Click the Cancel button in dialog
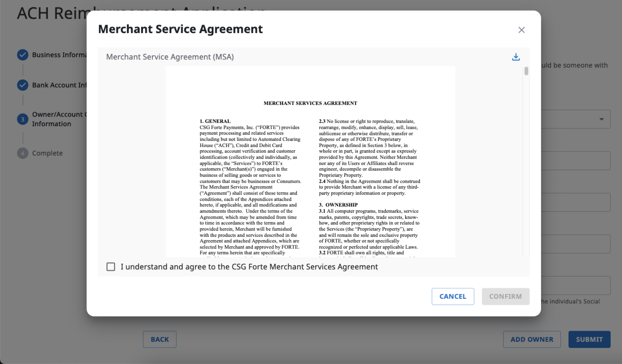622x364 pixels. [453, 296]
